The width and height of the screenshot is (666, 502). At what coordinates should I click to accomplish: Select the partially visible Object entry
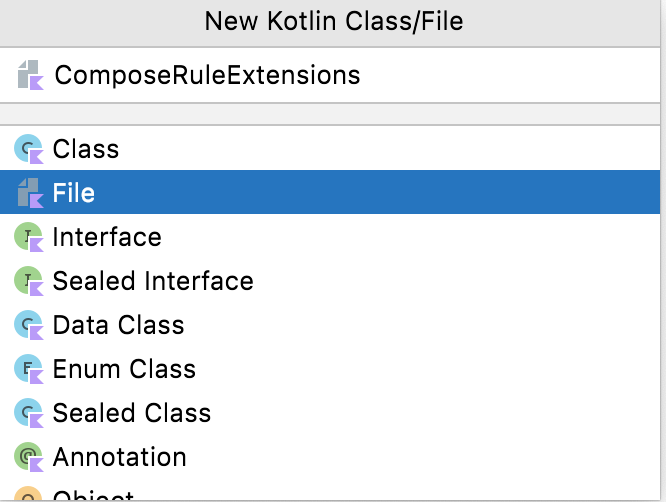coord(93,496)
